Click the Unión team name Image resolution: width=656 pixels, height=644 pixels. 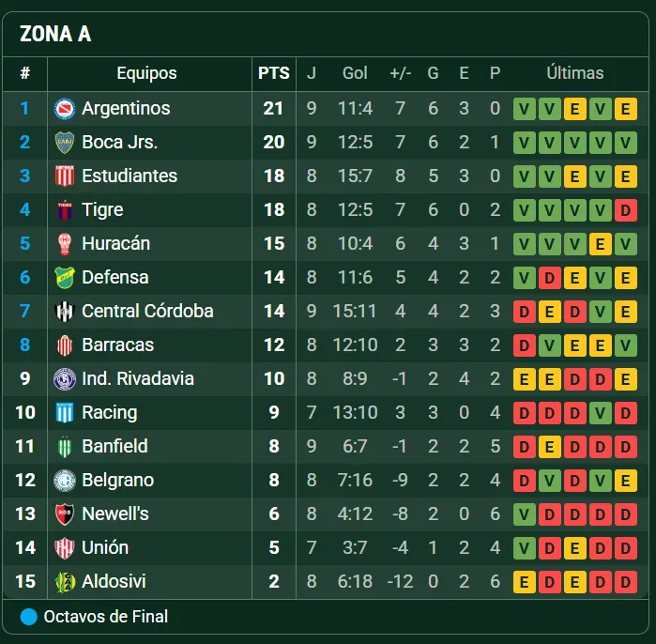click(105, 548)
